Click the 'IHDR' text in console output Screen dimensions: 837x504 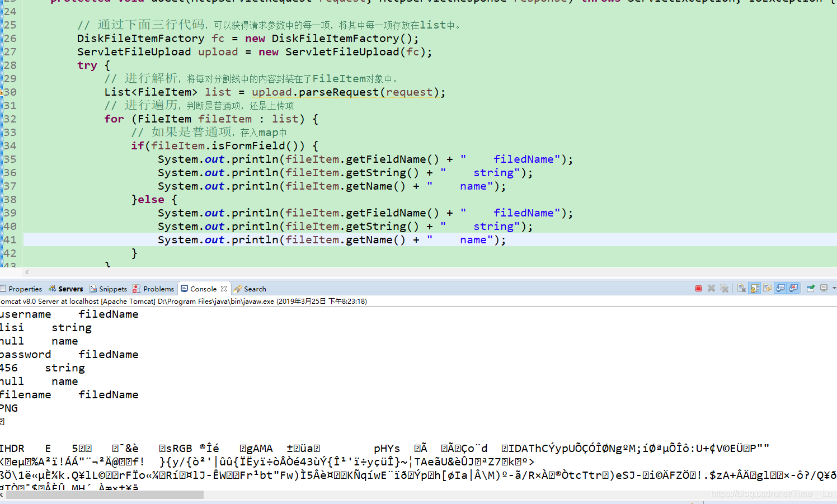pyautogui.click(x=12, y=449)
